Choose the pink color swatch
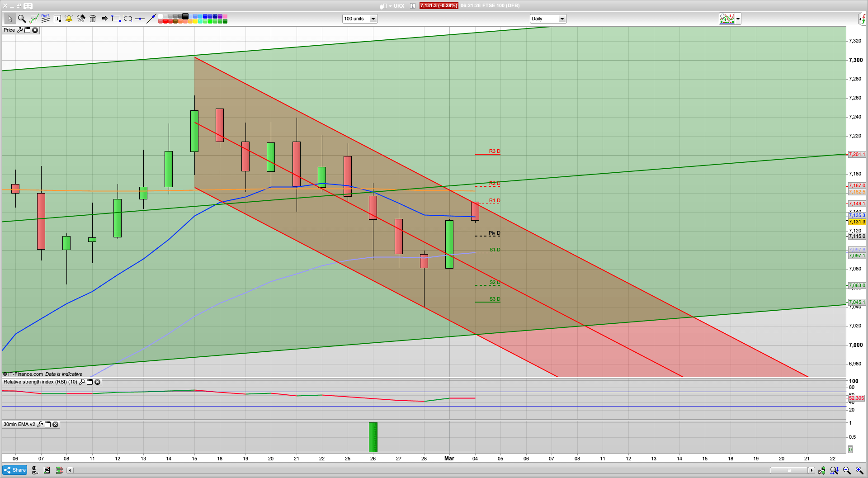Screen dimensions: 868x478 coord(225,16)
